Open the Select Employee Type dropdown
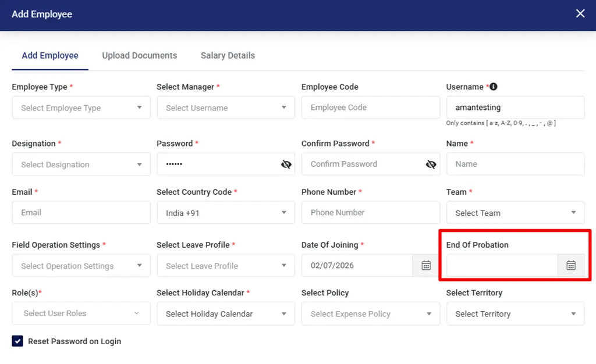This screenshot has width=596, height=364. [x=81, y=108]
